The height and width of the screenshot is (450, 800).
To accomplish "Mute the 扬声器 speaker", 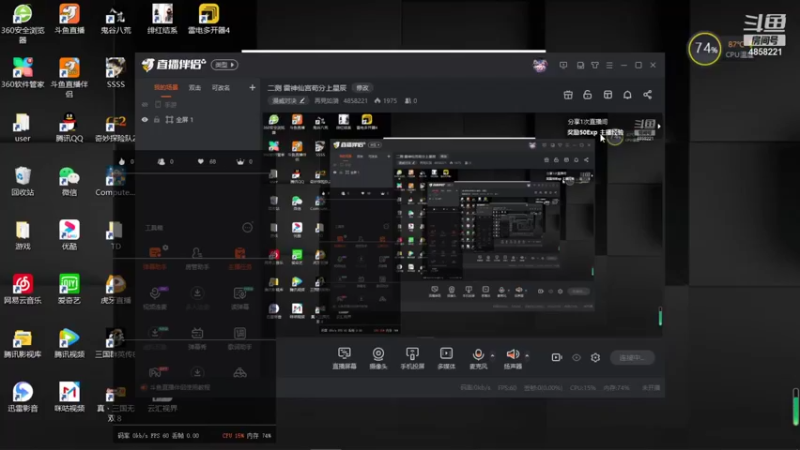I will coord(513,358).
